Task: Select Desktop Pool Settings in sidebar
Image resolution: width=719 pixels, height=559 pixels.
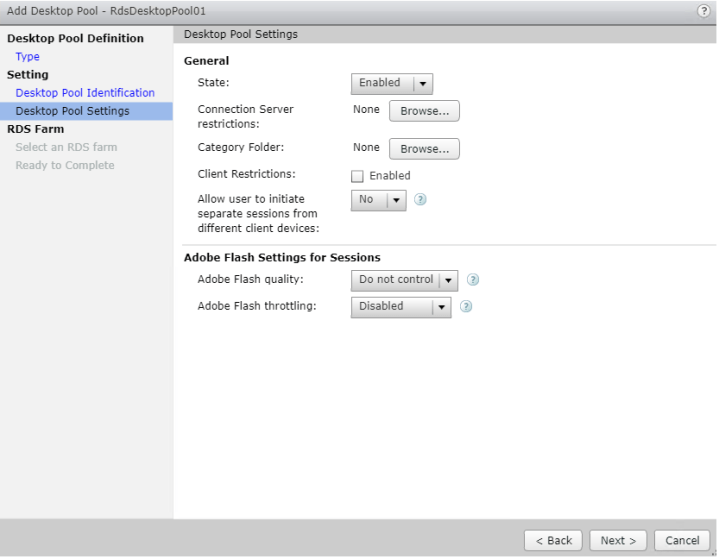Action: (72, 111)
